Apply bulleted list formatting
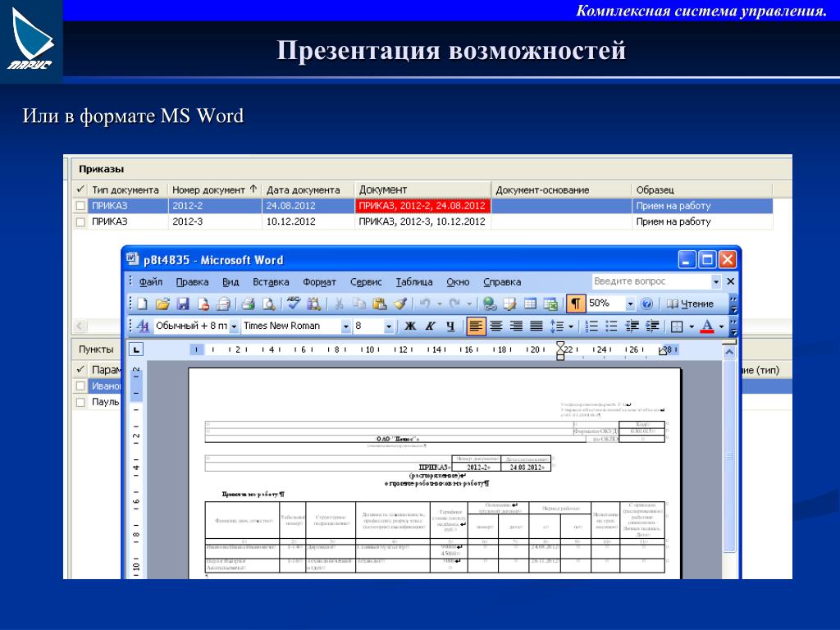The height and width of the screenshot is (630, 840). click(x=611, y=326)
